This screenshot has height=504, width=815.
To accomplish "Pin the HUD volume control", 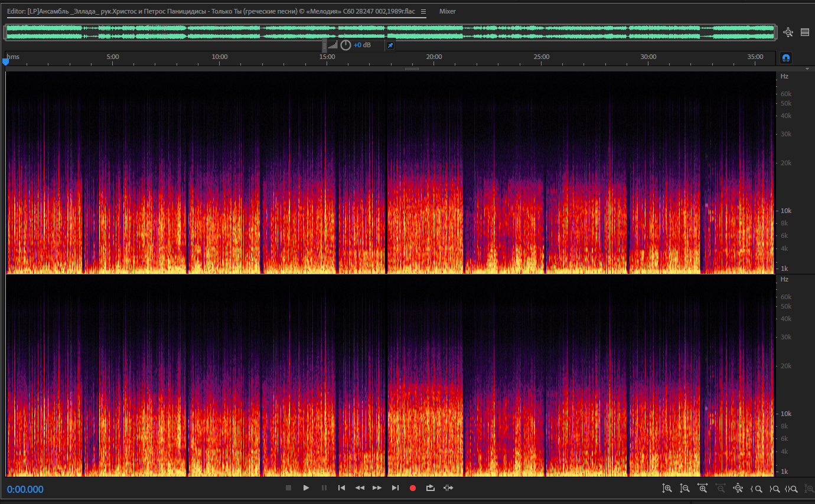I will click(x=390, y=45).
